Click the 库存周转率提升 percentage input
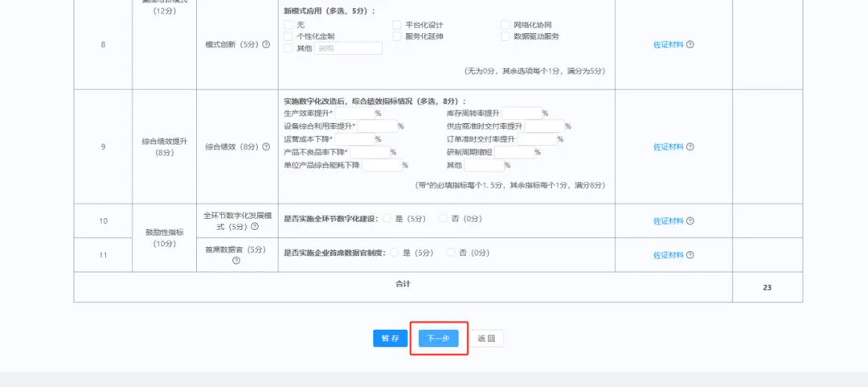This screenshot has height=387, width=868. [x=522, y=113]
